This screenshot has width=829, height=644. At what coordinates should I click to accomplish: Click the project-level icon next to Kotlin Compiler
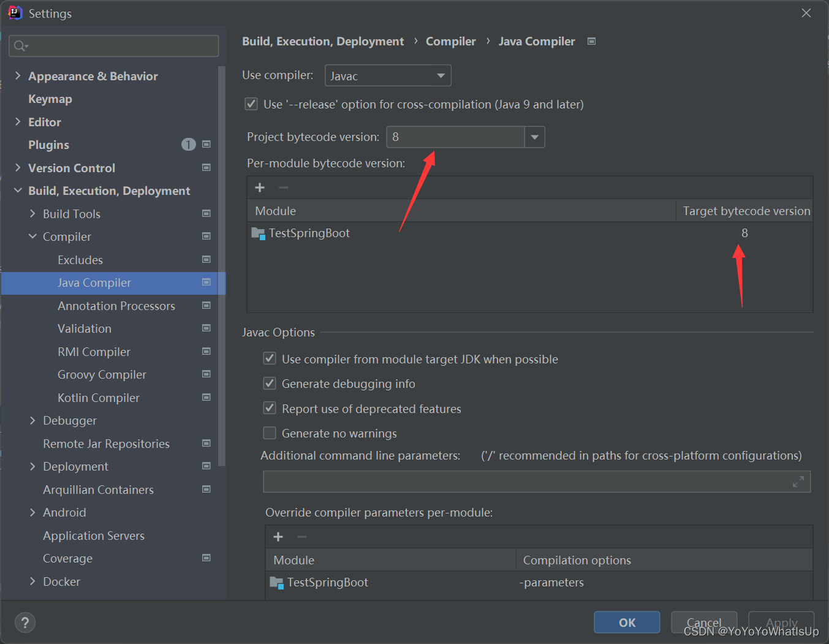[206, 397]
